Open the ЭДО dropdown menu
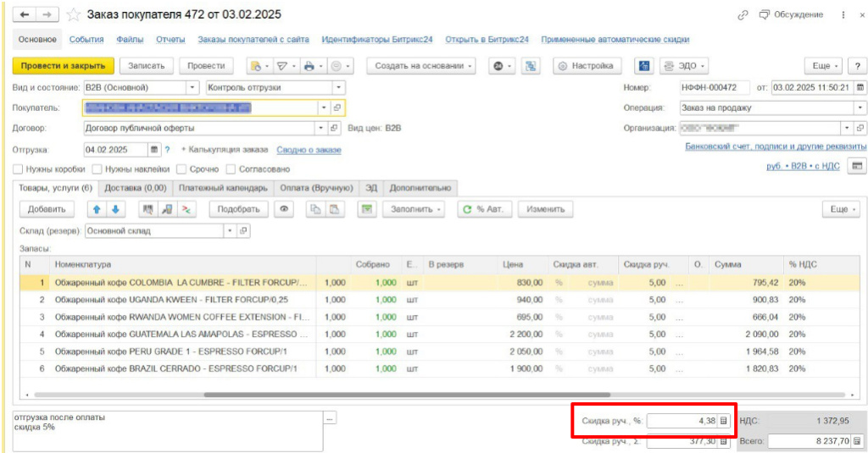 (684, 66)
